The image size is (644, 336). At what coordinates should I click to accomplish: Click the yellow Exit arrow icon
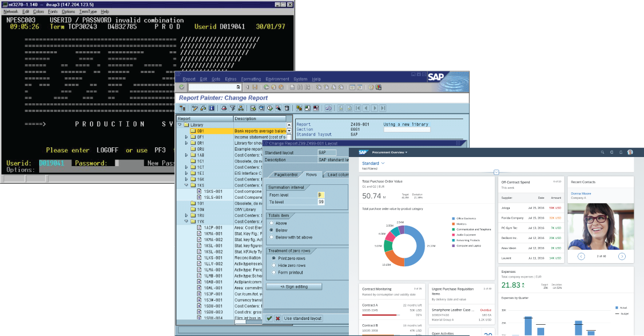tap(274, 87)
